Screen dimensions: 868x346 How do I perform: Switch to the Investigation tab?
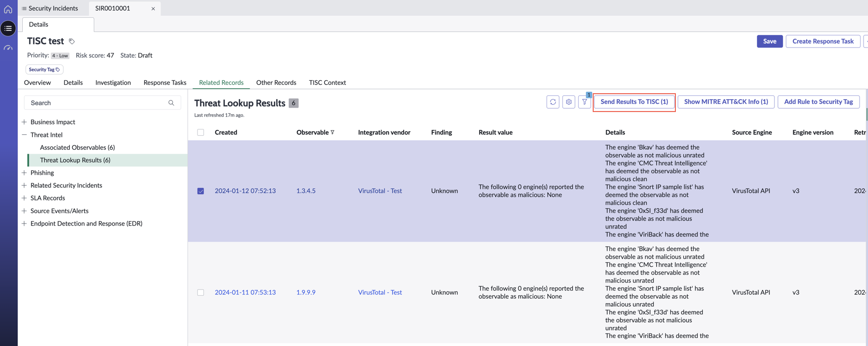(x=113, y=83)
